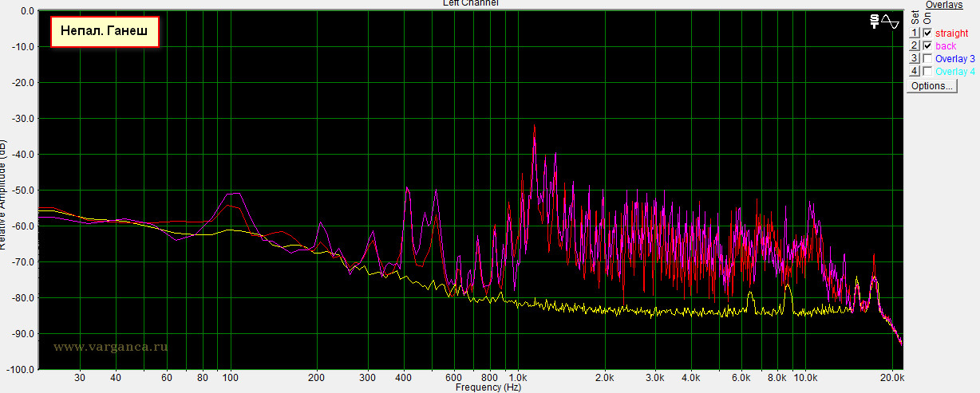The image size is (980, 393).
Task: Click the '-100.0' amplitude axis value
Action: pyautogui.click(x=19, y=370)
